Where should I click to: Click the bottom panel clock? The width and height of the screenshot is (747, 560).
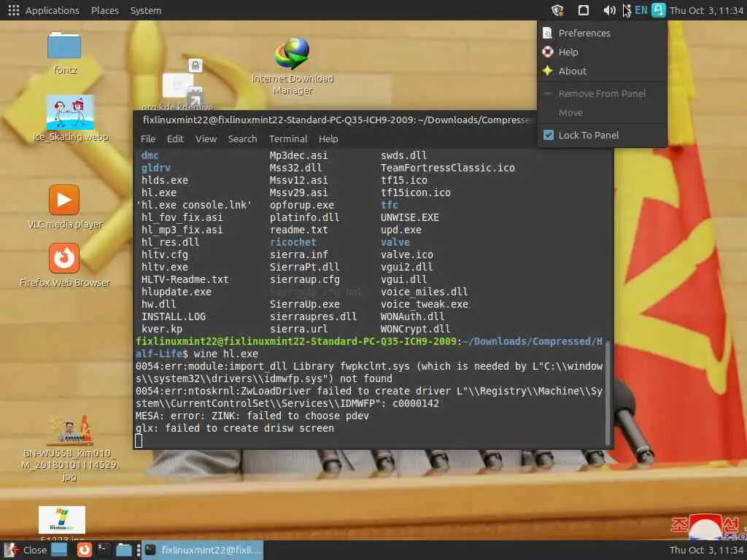pos(706,550)
